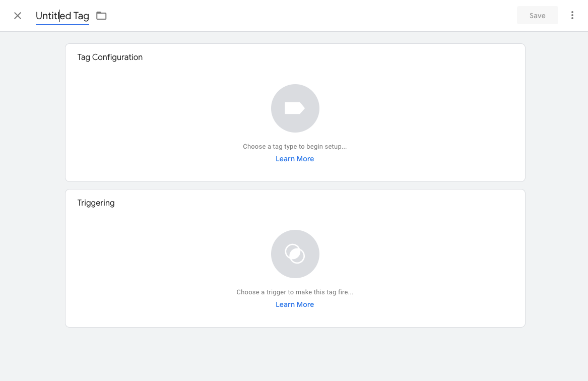Click gray gap between the two cards
This screenshot has height=381, width=588.
(x=295, y=185)
